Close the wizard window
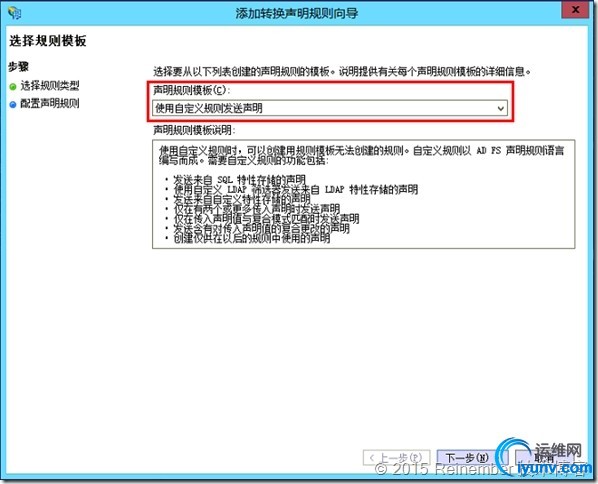The width and height of the screenshot is (598, 484). tap(575, 10)
